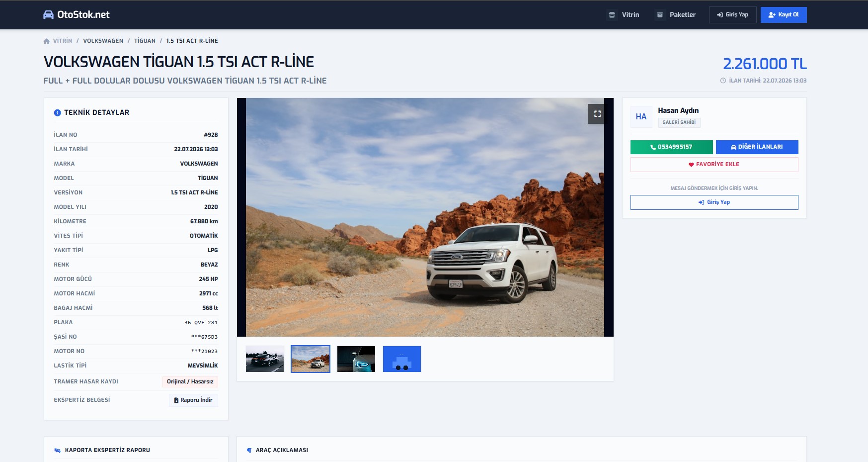The width and height of the screenshot is (868, 462).
Task: Click the info icon beside TEKNİK DETAYLAR
Action: click(57, 113)
